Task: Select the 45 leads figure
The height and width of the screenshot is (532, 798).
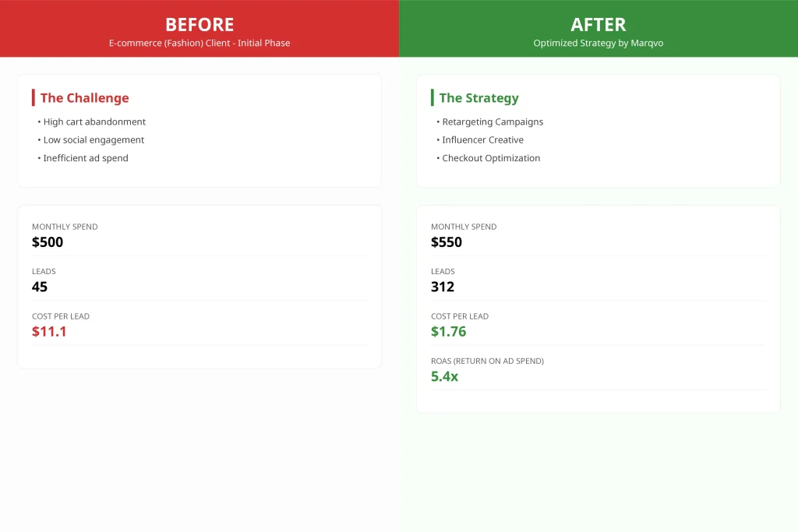Action: tap(40, 287)
